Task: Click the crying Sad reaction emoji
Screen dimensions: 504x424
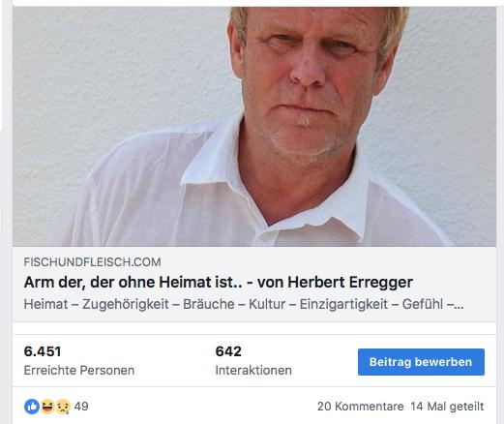Action: [63, 407]
